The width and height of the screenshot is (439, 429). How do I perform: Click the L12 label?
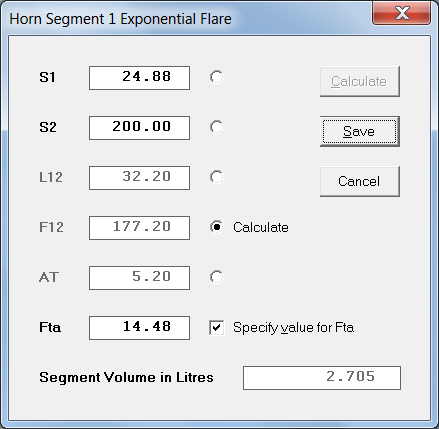pos(51,177)
